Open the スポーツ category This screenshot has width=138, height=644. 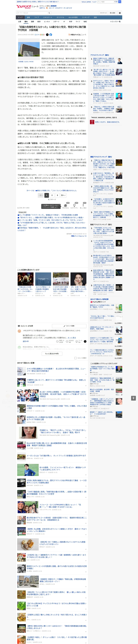(56, 21)
